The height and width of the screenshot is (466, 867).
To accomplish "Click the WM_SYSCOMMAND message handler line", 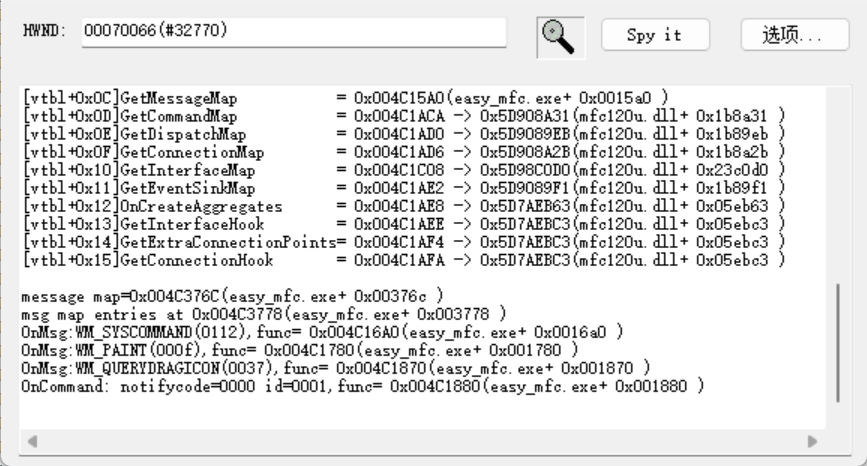I will 322,332.
